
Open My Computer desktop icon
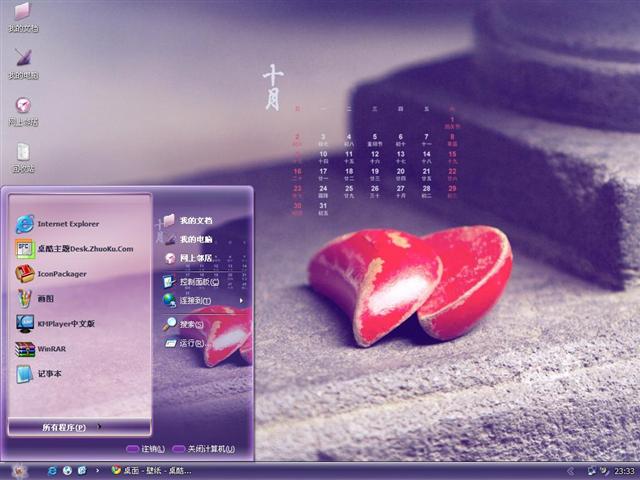click(23, 64)
